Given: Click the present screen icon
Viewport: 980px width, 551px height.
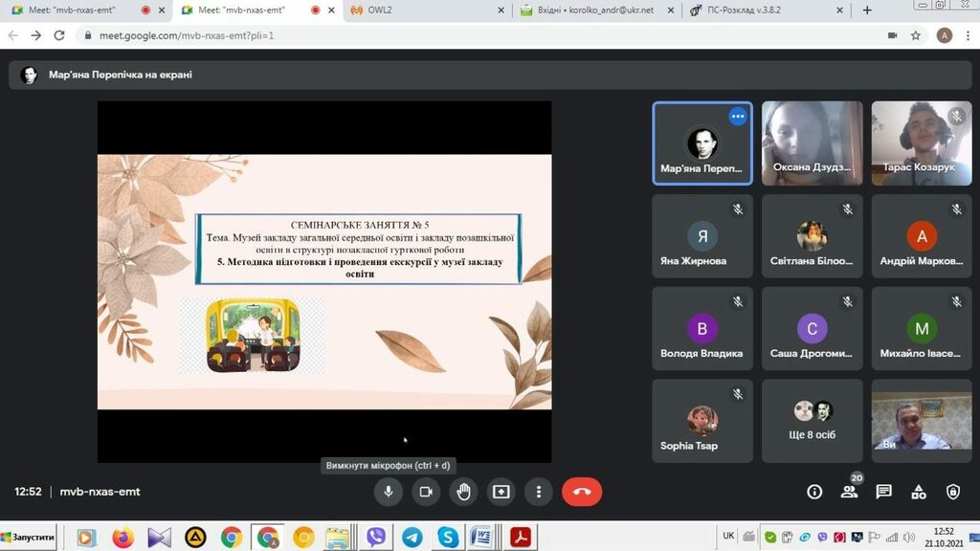Looking at the screenshot, I should coord(501,492).
